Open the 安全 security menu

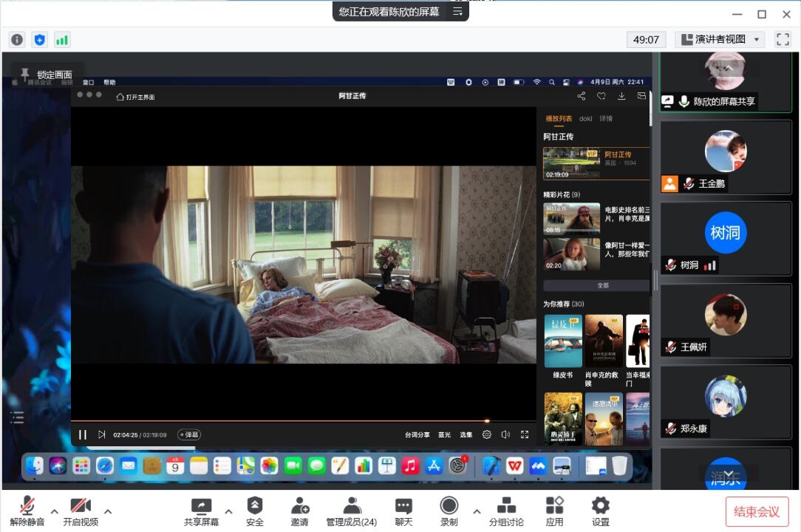[x=254, y=511]
